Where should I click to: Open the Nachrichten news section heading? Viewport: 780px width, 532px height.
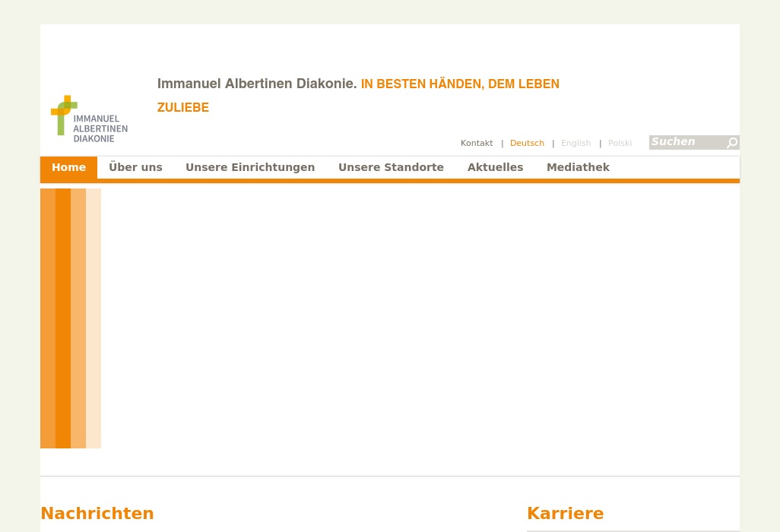coord(97,513)
